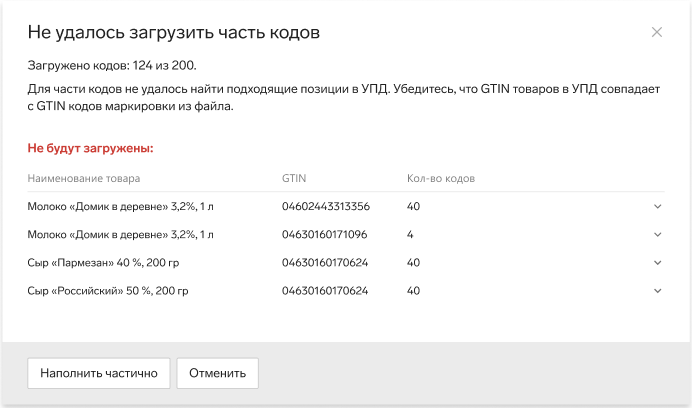Select the Наименование товара column header
This screenshot has height=408, width=692.
coord(84,178)
